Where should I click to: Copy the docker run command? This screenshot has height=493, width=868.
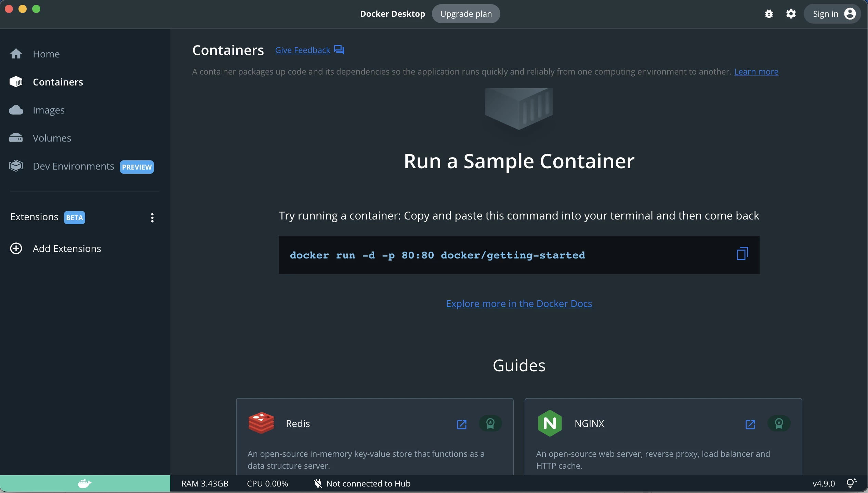[742, 254]
